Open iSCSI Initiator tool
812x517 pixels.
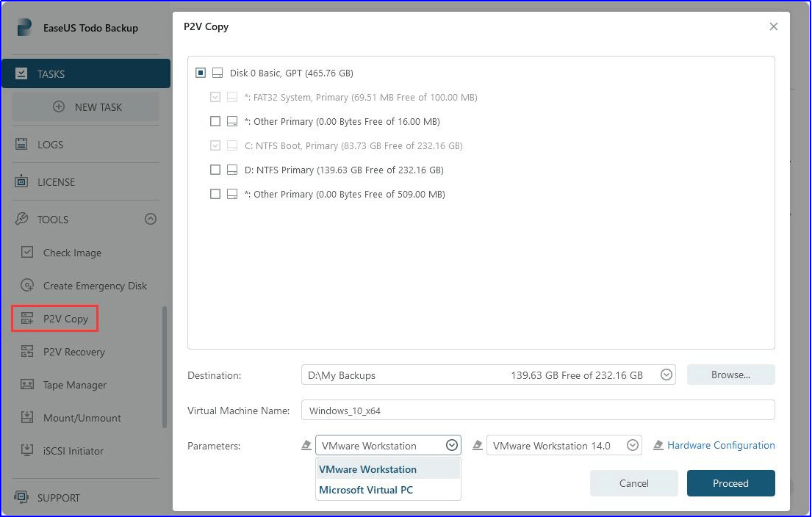[x=73, y=451]
